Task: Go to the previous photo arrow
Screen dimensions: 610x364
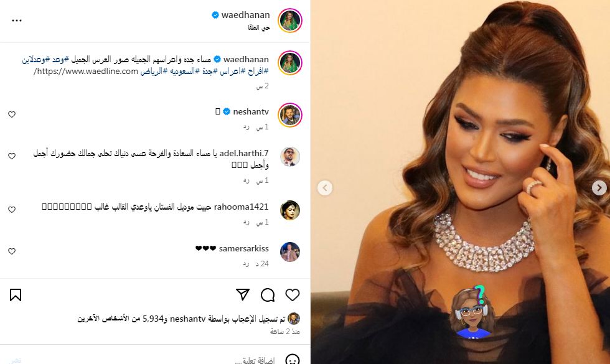Action: tap(325, 188)
